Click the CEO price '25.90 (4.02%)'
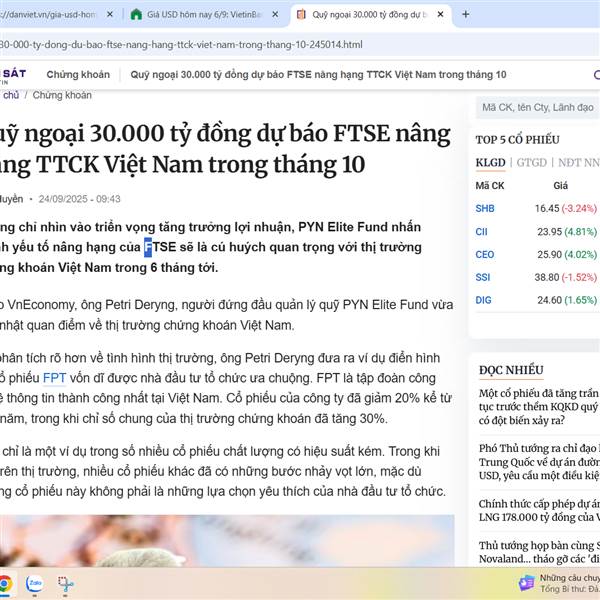 coord(567,254)
